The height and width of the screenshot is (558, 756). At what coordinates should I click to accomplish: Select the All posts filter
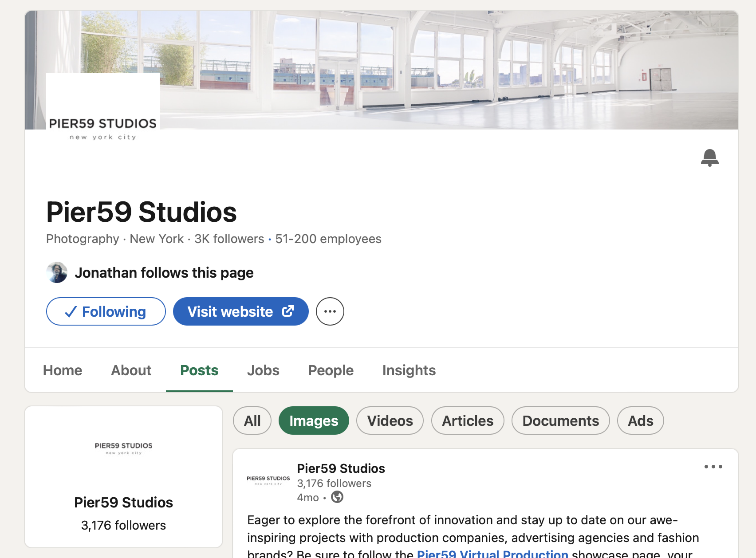click(252, 420)
